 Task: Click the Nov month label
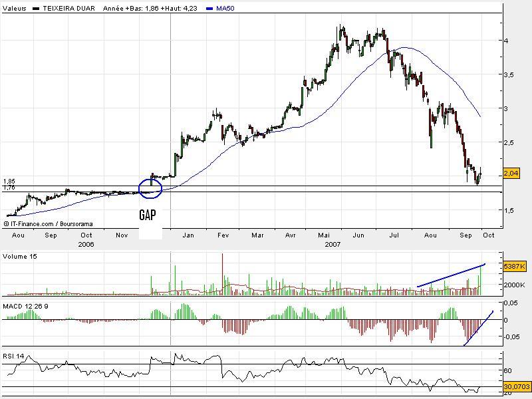coord(122,235)
